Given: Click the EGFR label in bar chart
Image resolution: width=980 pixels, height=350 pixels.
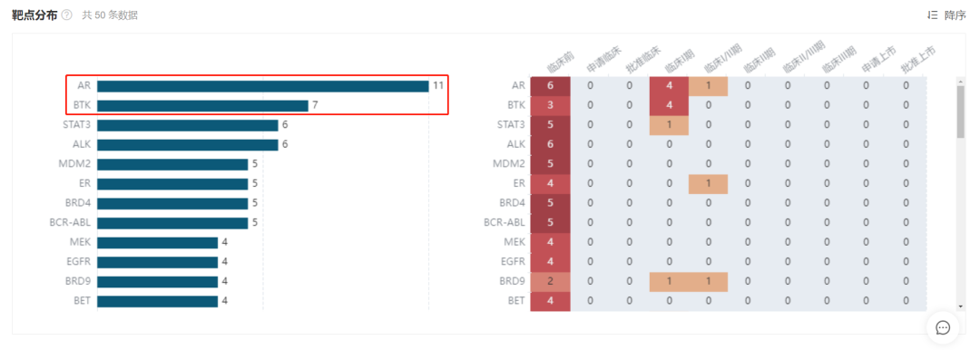Looking at the screenshot, I should click(x=78, y=262).
